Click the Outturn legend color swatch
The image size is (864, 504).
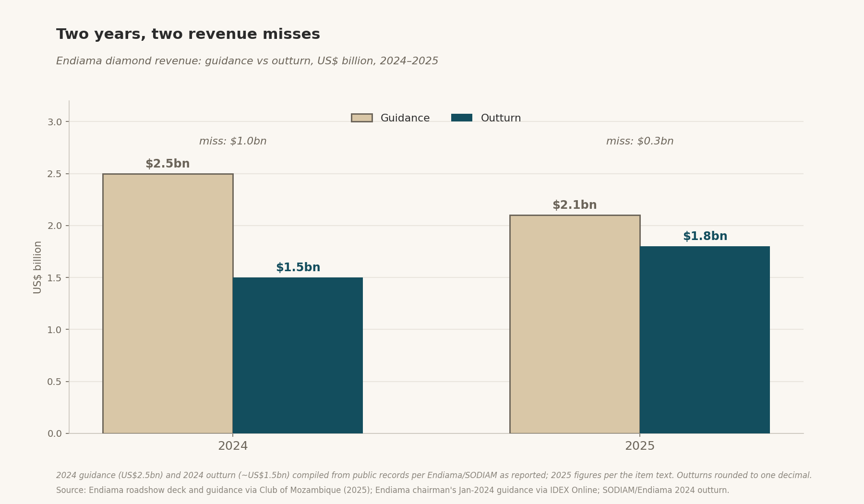tap(462, 118)
